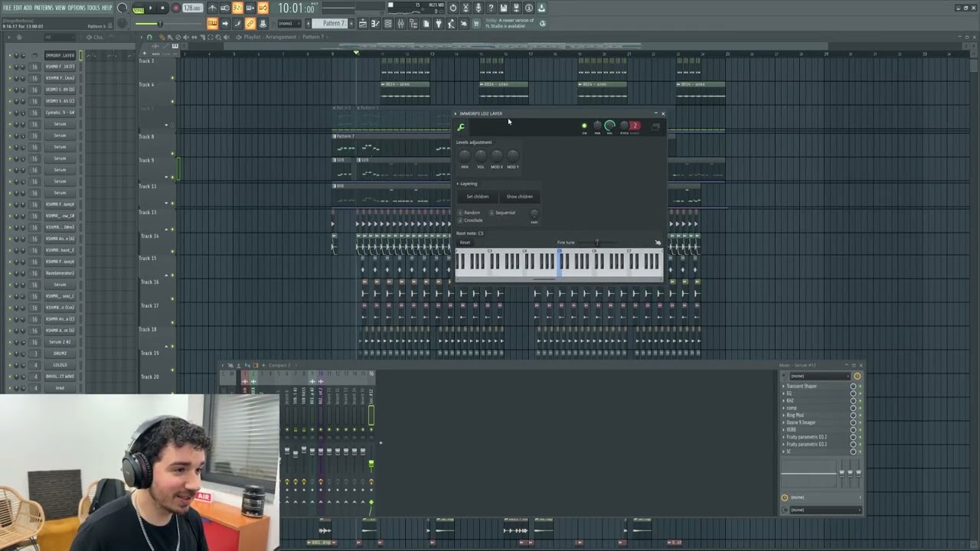This screenshot has height=551, width=980.
Task: Open the HELP menu
Action: pos(107,8)
